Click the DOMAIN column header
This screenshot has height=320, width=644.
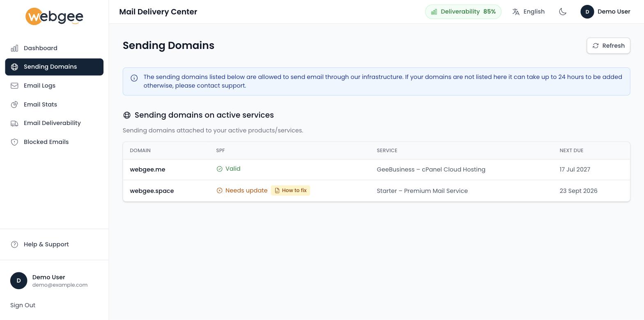(x=140, y=151)
